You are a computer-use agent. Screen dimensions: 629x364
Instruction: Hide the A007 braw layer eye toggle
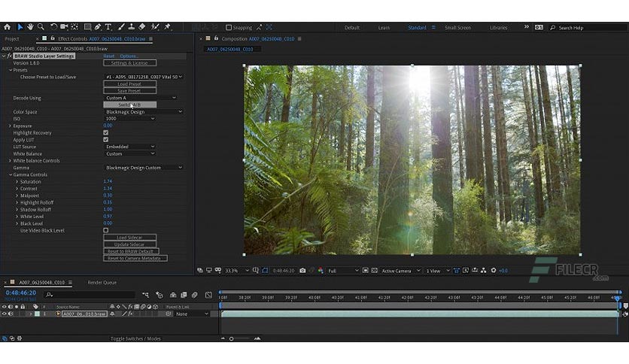point(5,314)
